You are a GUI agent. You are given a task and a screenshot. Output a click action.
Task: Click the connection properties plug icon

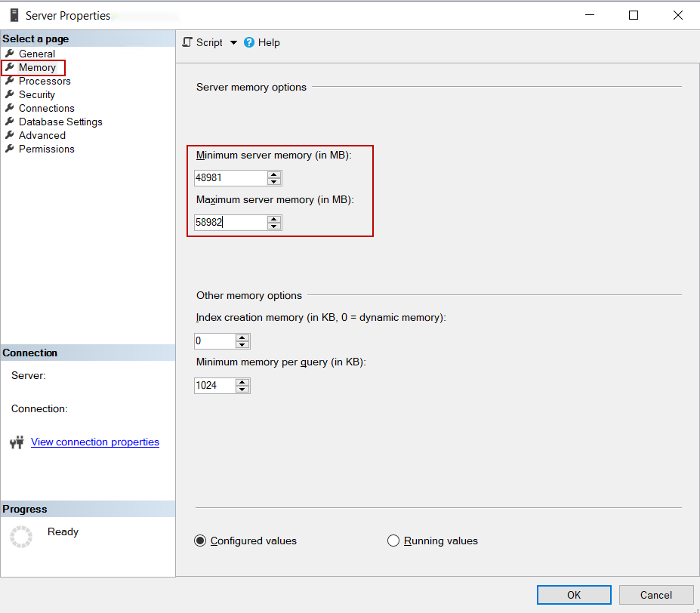click(x=17, y=442)
